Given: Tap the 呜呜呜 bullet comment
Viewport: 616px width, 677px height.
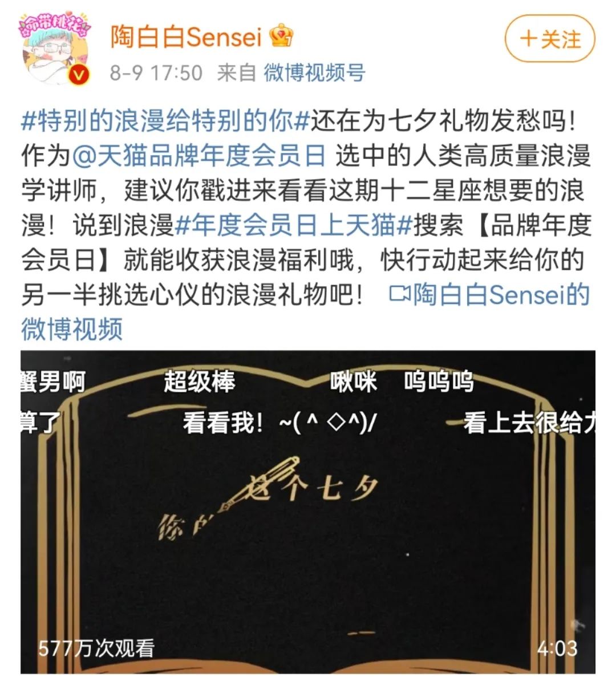Looking at the screenshot, I should pos(439,382).
